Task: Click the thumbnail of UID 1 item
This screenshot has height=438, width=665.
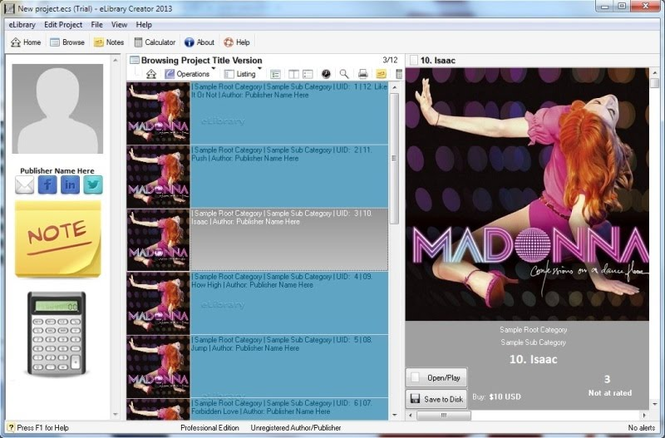Action: tap(158, 113)
